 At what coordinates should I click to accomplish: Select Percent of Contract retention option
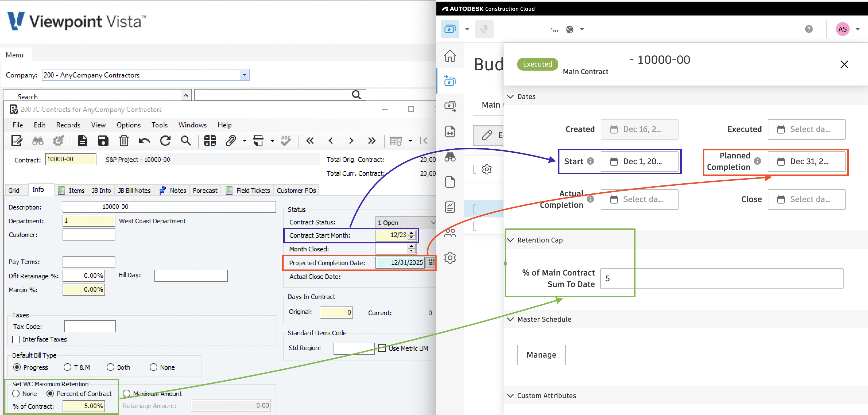(50, 393)
